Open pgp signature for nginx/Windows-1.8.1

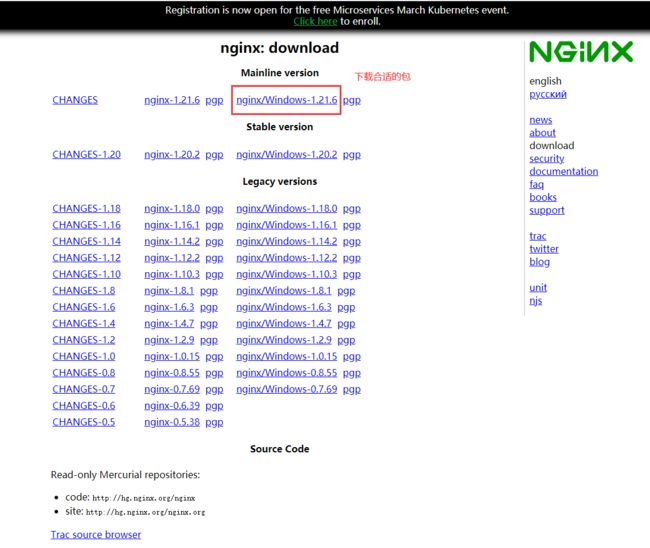(346, 291)
